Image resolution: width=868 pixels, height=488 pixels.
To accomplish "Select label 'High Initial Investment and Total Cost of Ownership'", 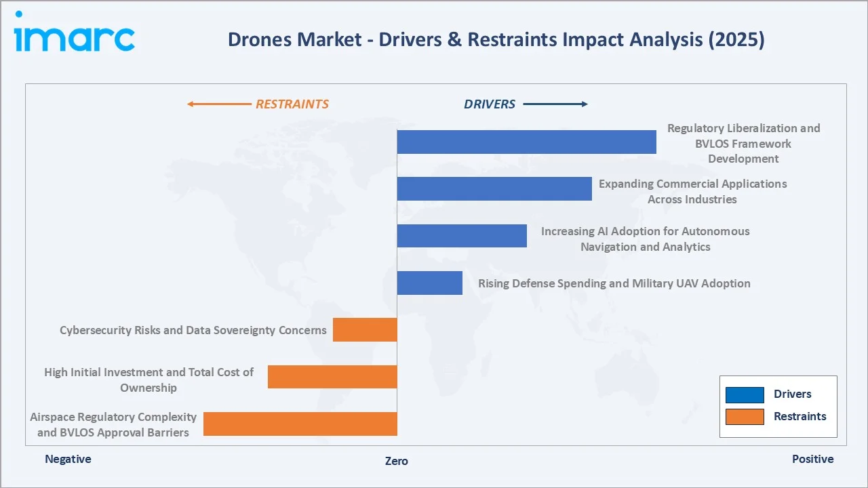I will [x=149, y=380].
